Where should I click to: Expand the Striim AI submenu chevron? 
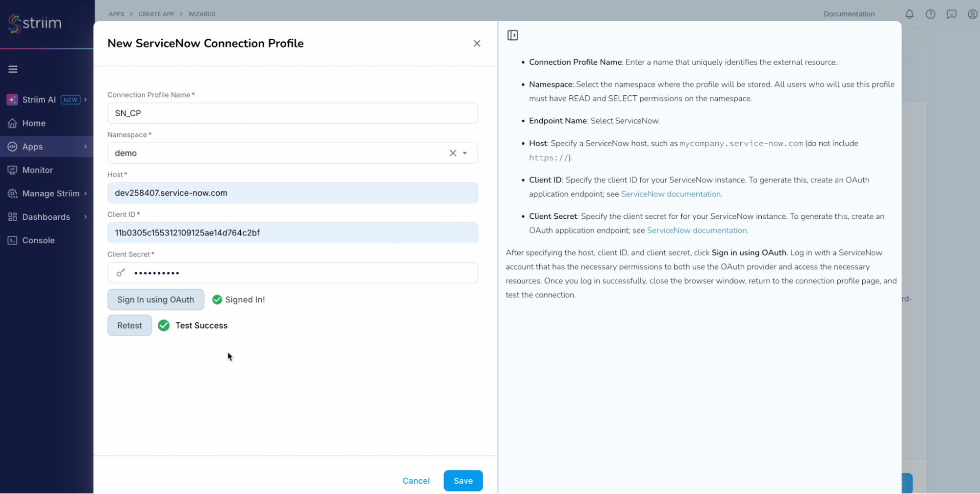point(86,100)
